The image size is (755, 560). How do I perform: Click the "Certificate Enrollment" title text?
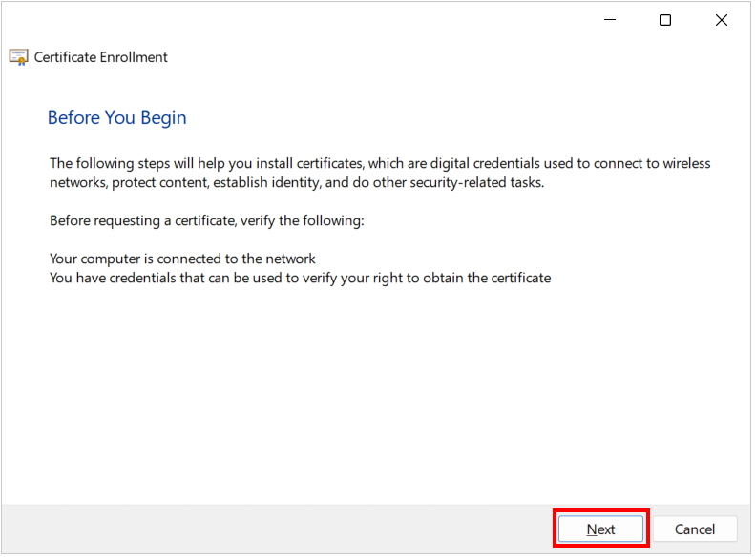pyautogui.click(x=101, y=57)
